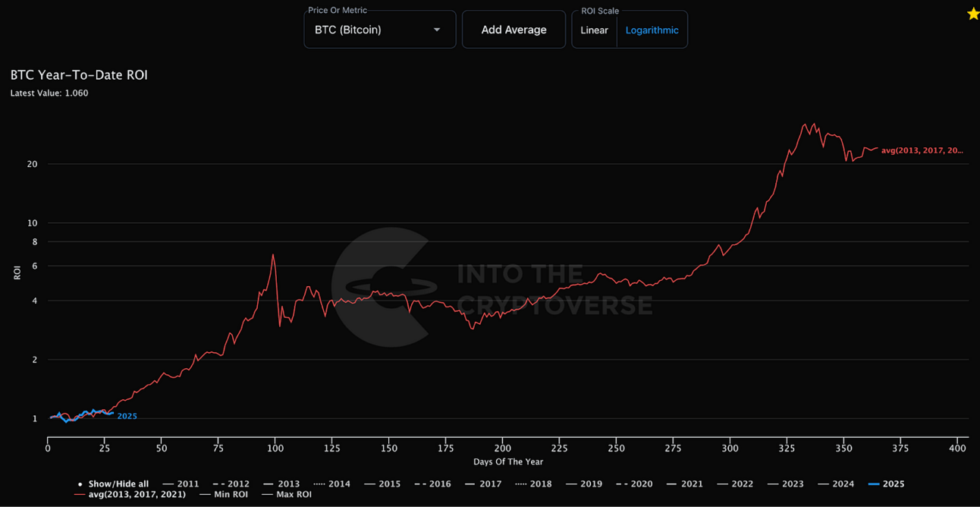Image resolution: width=980 pixels, height=507 pixels.
Task: Switch ROI Scale to Linear
Action: tap(595, 30)
